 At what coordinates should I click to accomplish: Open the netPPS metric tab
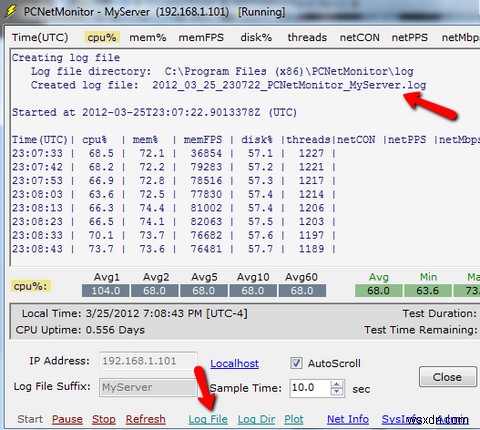pos(409,37)
